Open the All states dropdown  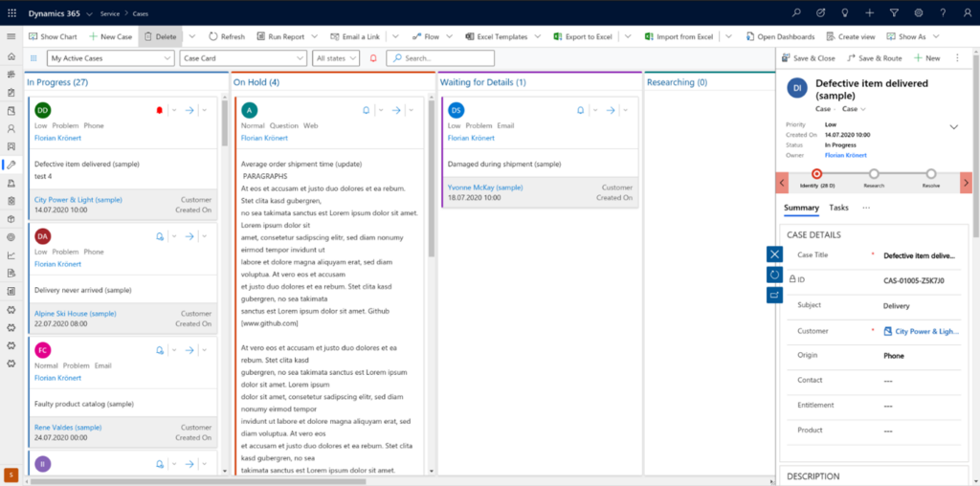coord(336,58)
